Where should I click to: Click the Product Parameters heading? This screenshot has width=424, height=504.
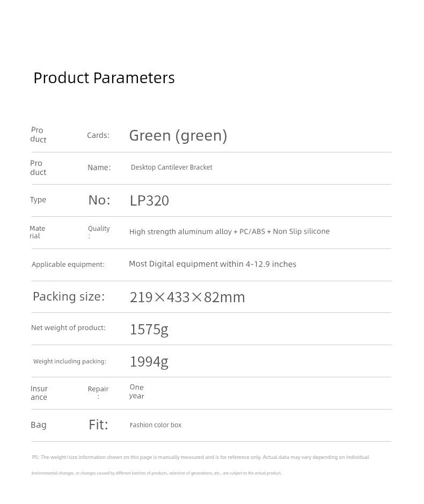104,78
